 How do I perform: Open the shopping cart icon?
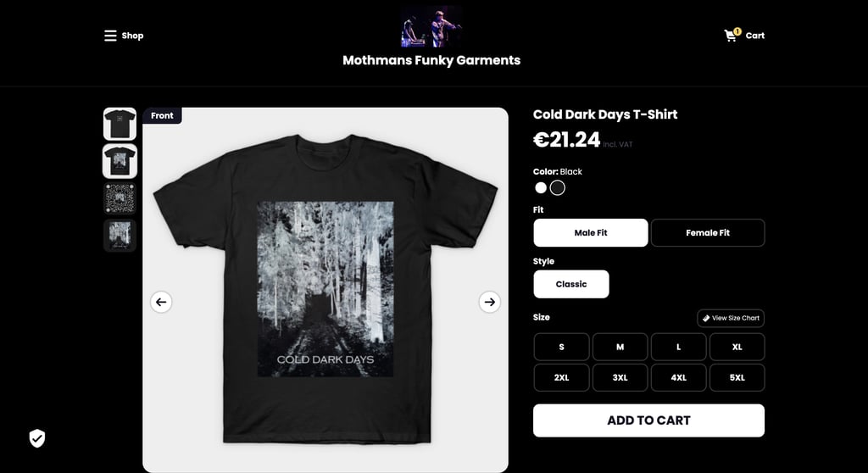[x=732, y=35]
